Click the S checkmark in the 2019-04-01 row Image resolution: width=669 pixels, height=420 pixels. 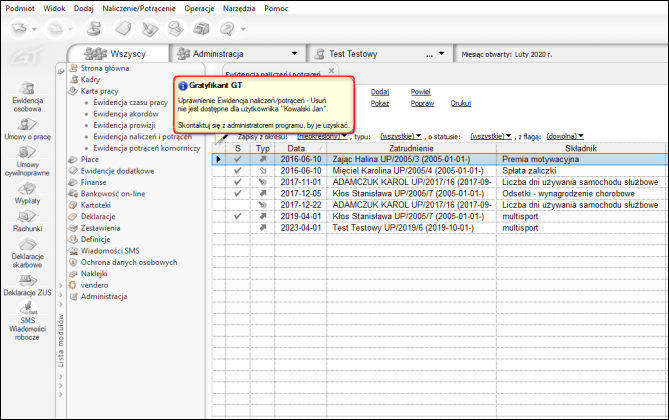[237, 215]
